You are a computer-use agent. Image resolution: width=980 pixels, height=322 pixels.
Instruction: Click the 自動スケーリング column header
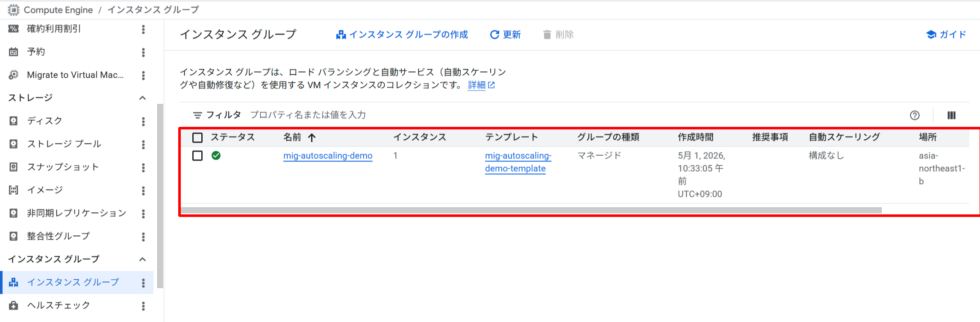[845, 137]
